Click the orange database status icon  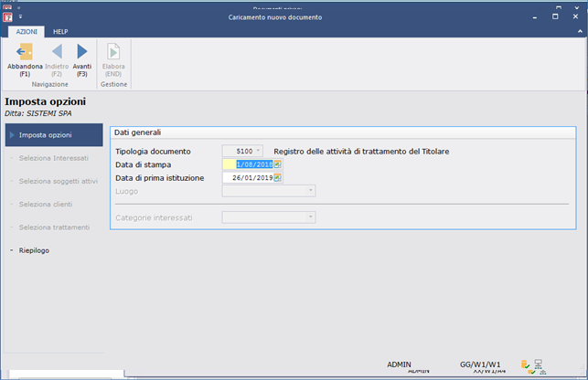pyautogui.click(x=525, y=364)
